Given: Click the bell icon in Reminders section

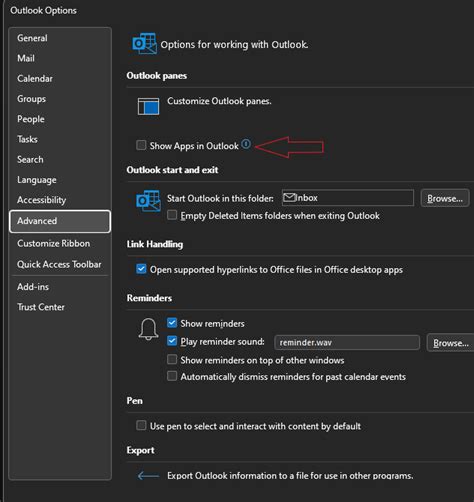Looking at the screenshot, I should [x=148, y=329].
